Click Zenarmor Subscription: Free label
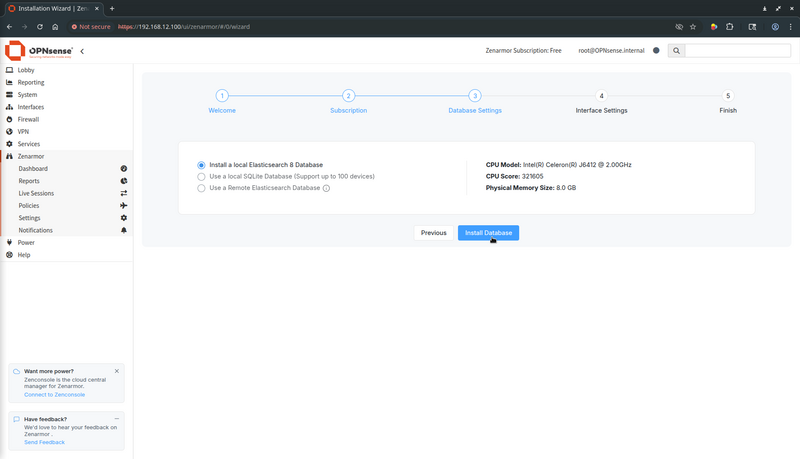 pyautogui.click(x=523, y=50)
